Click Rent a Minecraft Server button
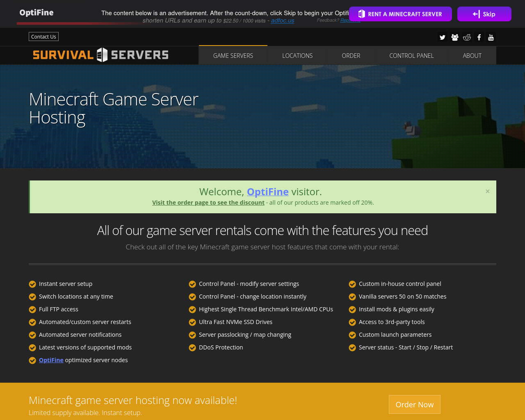 coord(400,14)
